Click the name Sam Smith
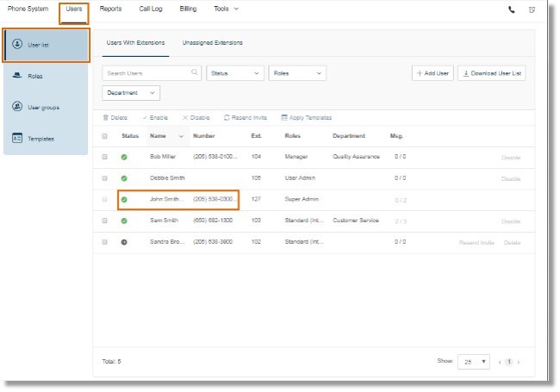Screen dimensions: 560x392 click(x=164, y=221)
